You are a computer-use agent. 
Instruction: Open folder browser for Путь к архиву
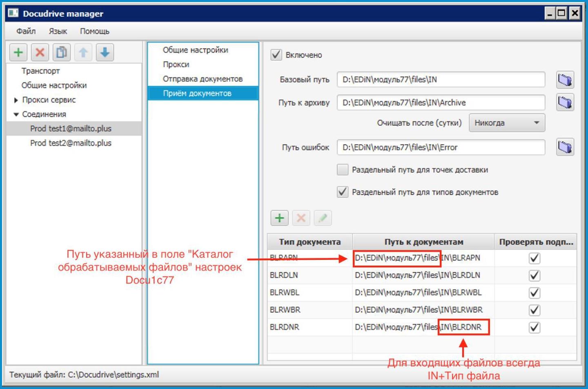[565, 103]
